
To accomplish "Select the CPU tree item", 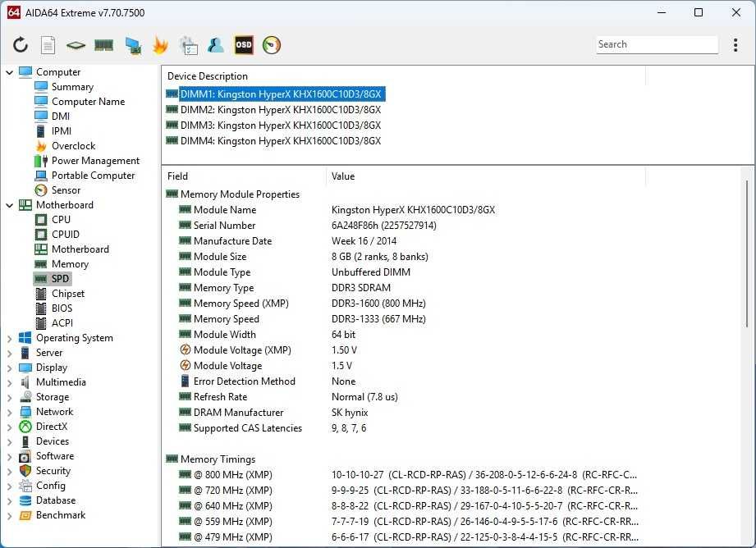I will point(61,220).
